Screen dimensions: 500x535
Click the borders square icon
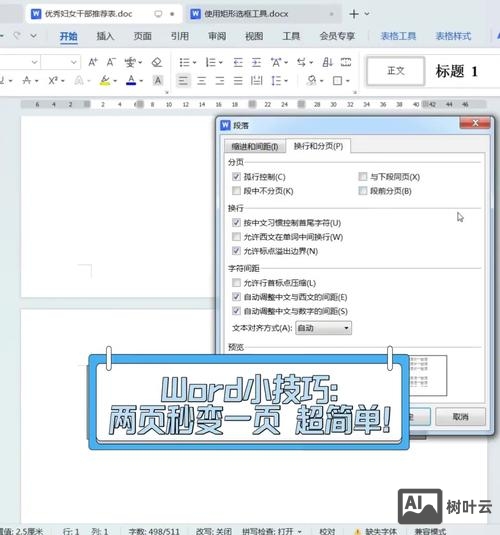[338, 81]
